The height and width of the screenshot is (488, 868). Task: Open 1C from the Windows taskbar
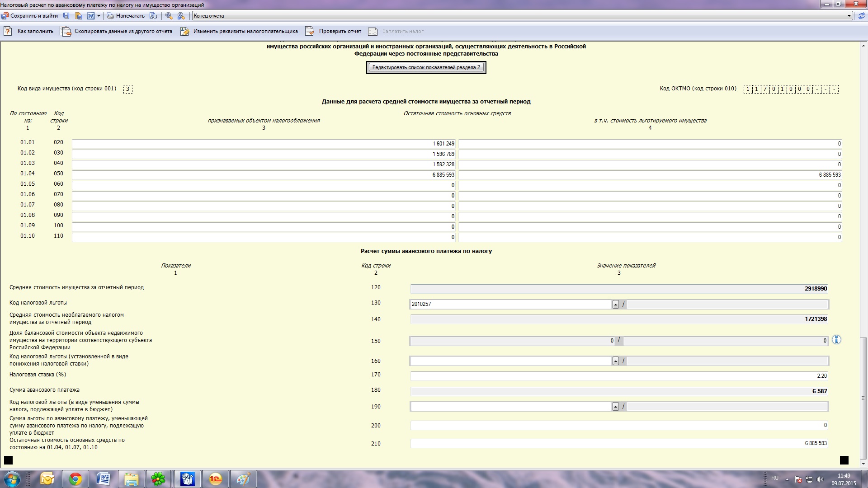coord(216,479)
